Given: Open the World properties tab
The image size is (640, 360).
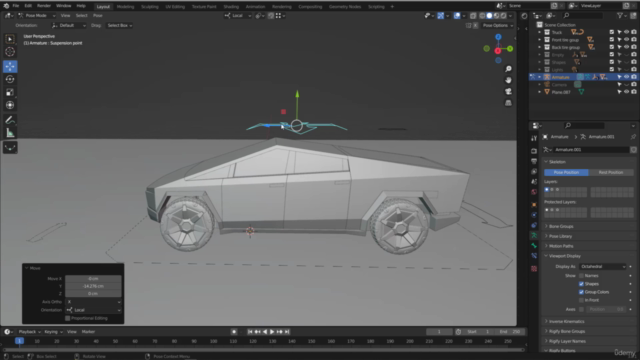Looking at the screenshot, I should (534, 192).
